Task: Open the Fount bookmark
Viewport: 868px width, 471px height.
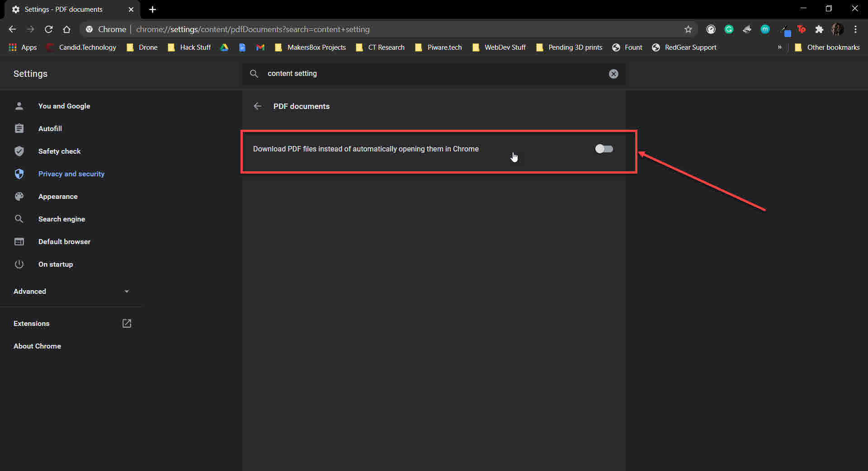Action: (x=627, y=47)
